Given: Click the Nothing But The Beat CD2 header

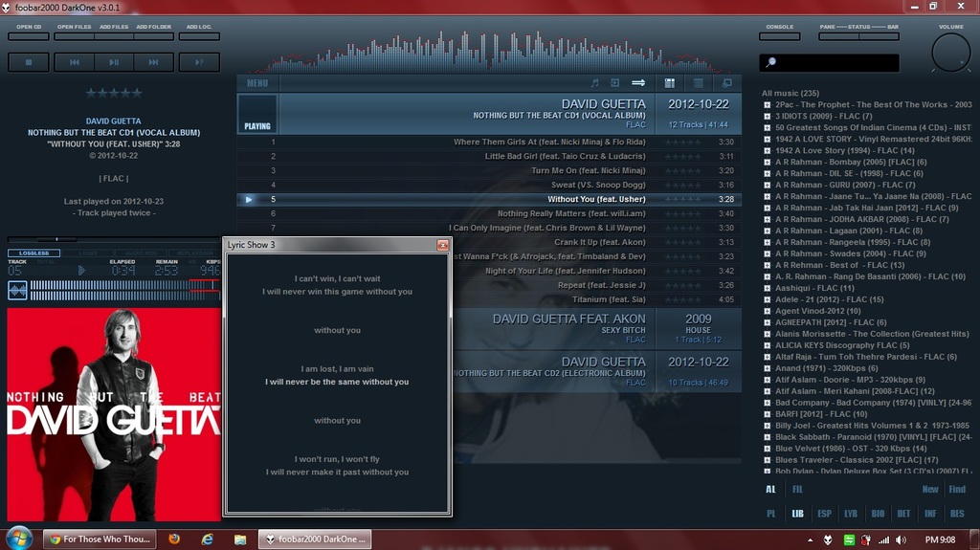Looking at the screenshot, I should tap(596, 372).
